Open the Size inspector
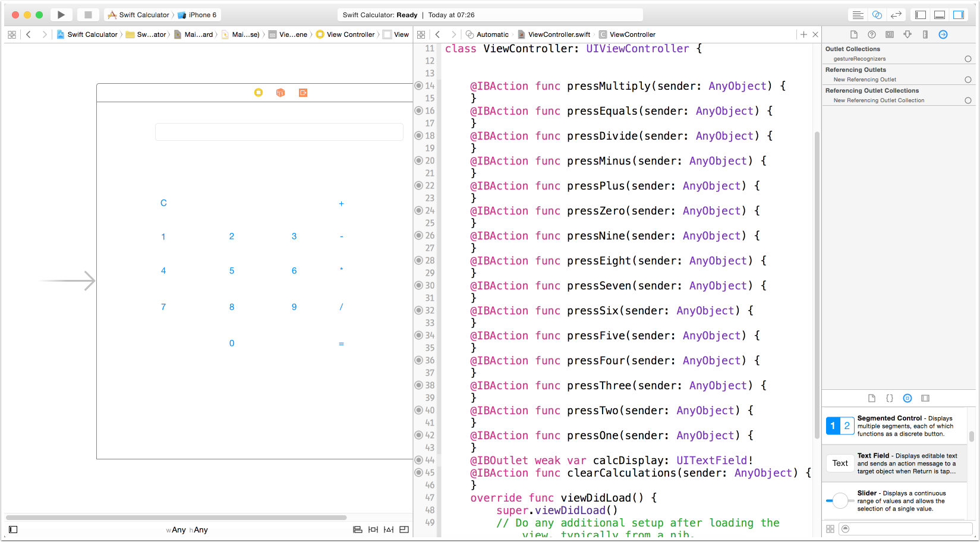This screenshot has width=980, height=542. pos(925,34)
